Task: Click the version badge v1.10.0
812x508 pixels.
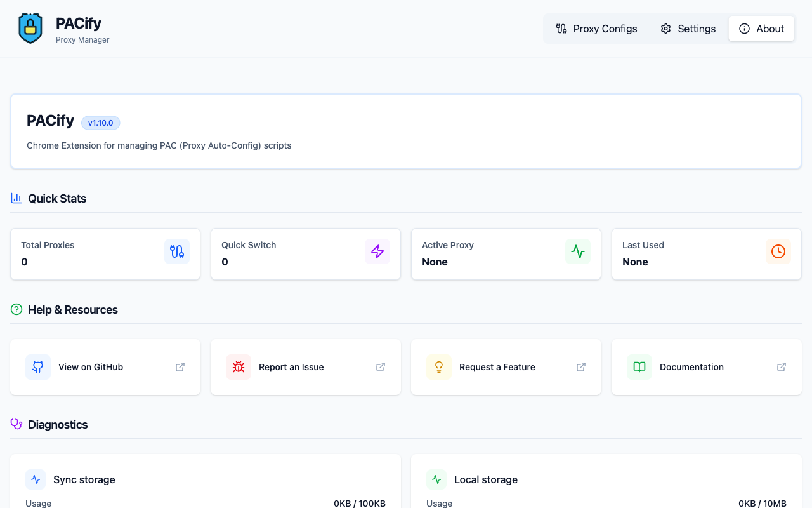Action: tap(101, 123)
